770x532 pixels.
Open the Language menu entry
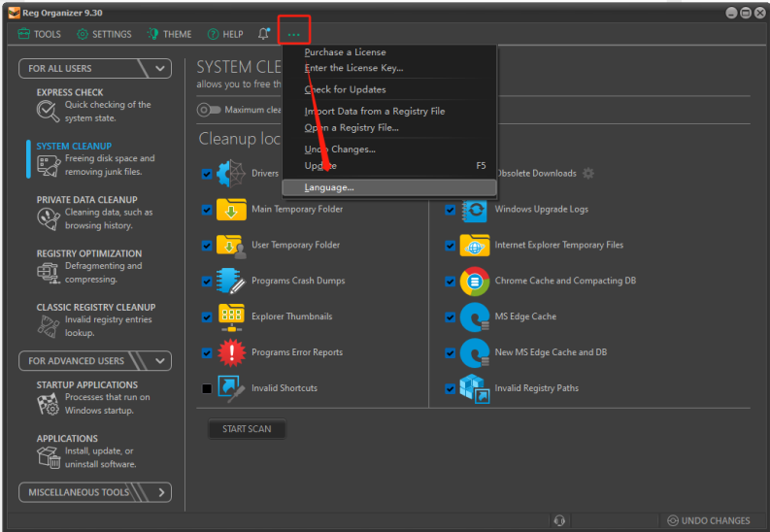click(389, 187)
